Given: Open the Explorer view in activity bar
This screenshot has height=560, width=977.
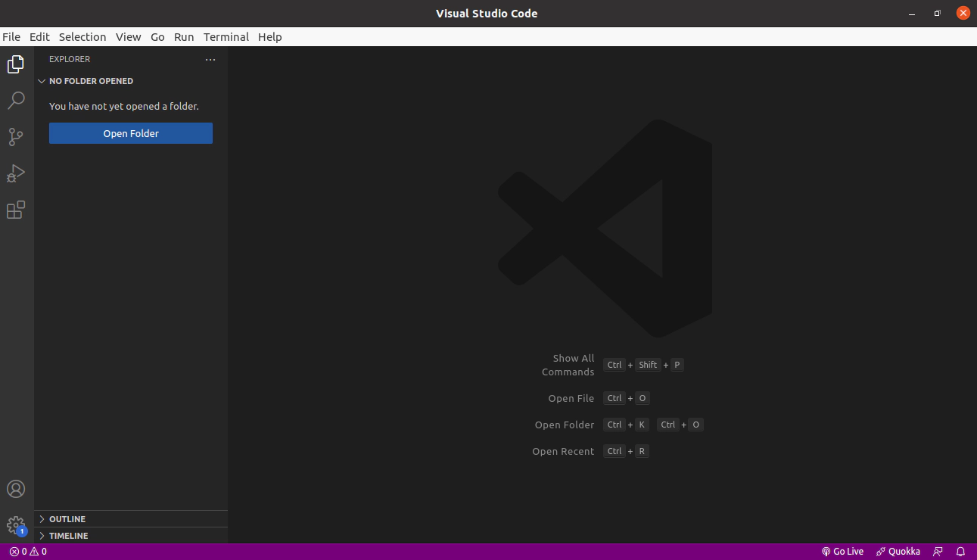Looking at the screenshot, I should point(16,64).
